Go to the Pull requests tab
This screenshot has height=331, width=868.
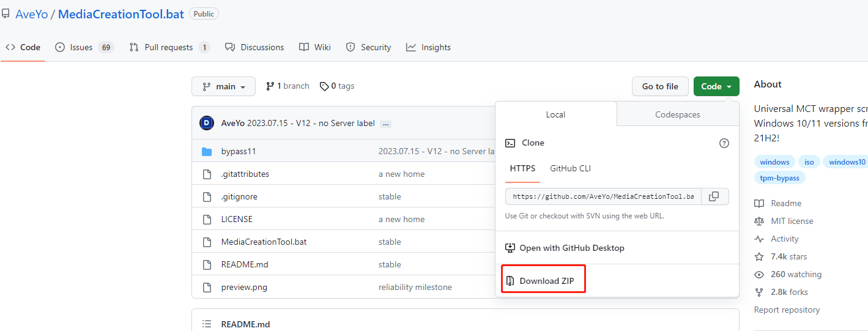point(169,47)
